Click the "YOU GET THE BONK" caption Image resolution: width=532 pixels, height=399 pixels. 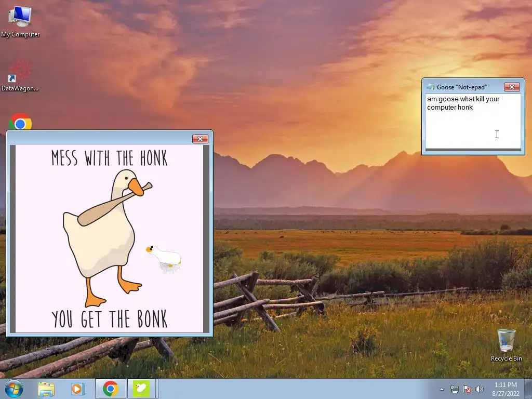[109, 319]
